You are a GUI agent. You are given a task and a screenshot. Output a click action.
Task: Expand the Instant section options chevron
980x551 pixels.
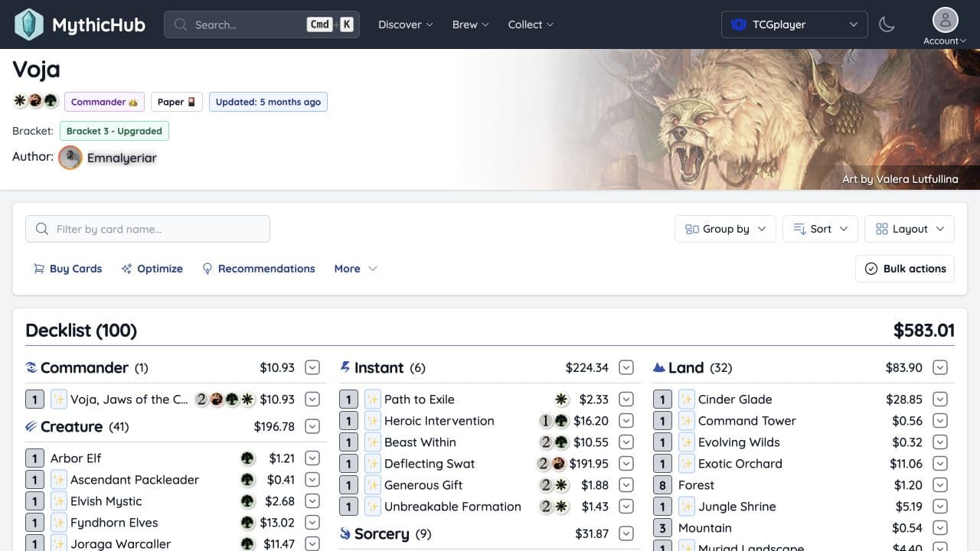626,367
